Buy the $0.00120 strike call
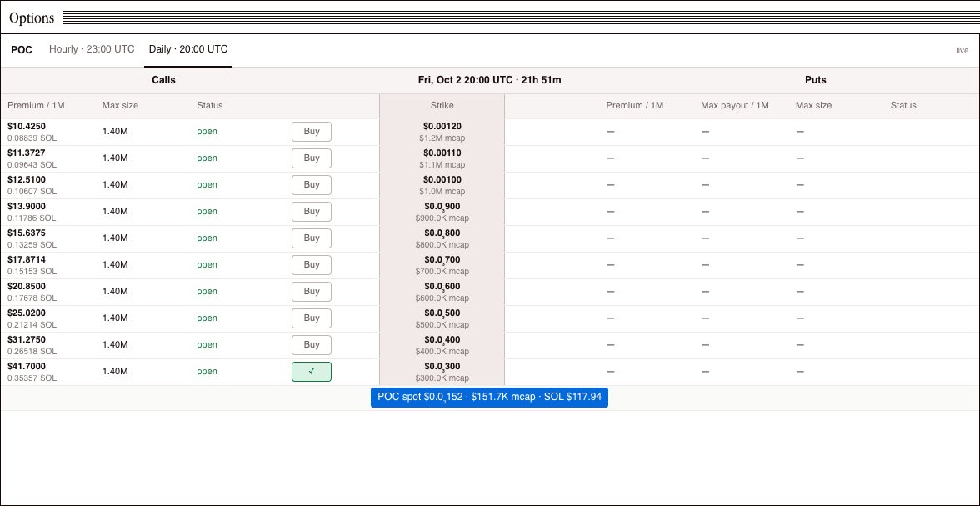980x506 pixels. click(x=312, y=132)
